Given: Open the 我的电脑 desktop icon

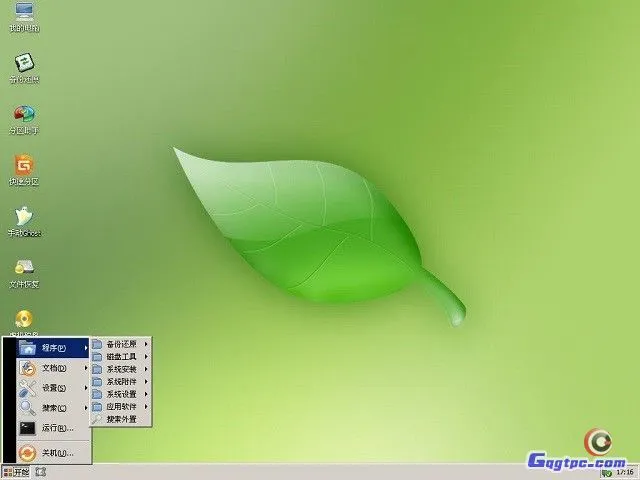Looking at the screenshot, I should tap(24, 17).
